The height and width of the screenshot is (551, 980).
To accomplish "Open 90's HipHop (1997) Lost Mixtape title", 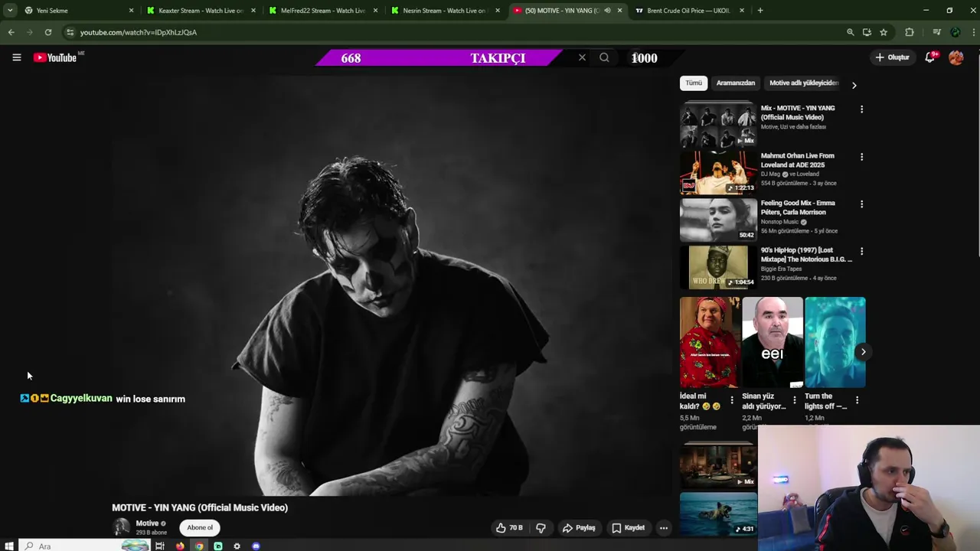I will (806, 255).
